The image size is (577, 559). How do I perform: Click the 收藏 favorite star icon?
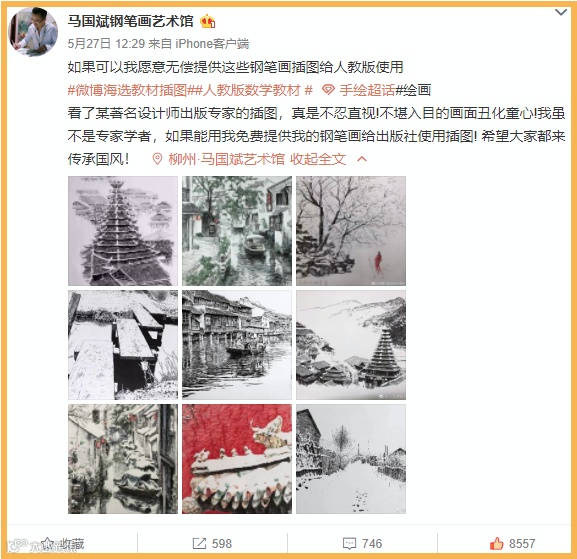[47, 543]
